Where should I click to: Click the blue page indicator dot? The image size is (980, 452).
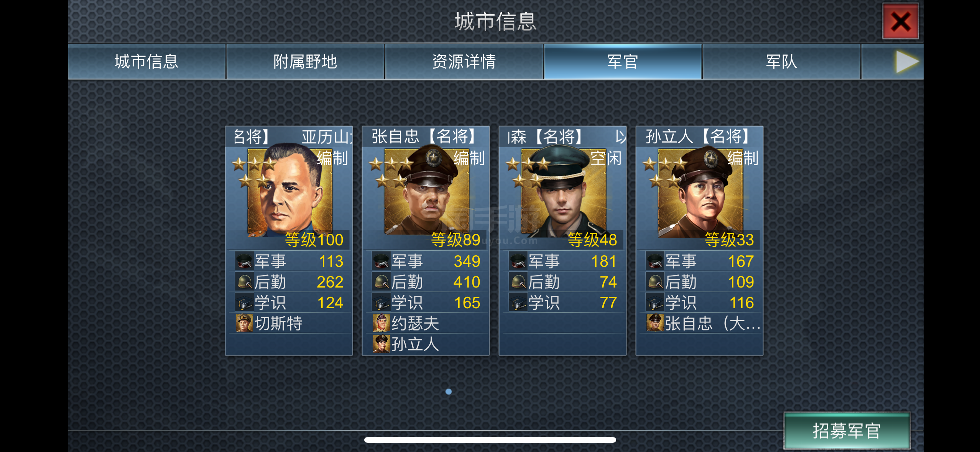tap(449, 391)
